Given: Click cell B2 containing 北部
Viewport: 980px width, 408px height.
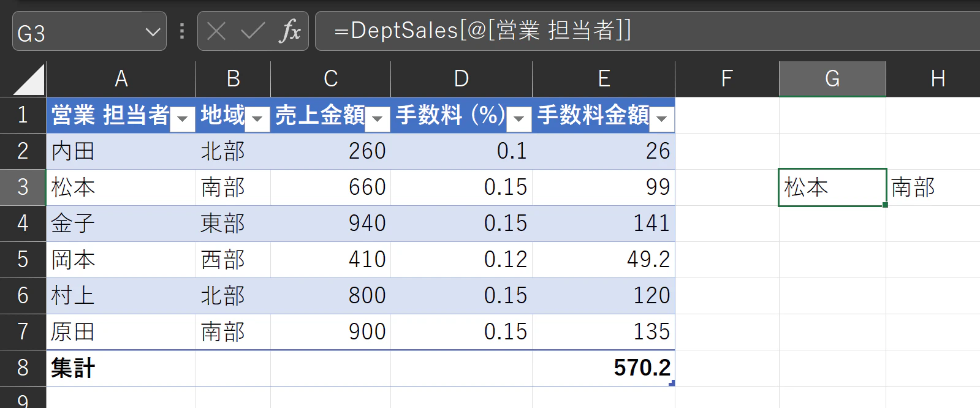Looking at the screenshot, I should [233, 151].
